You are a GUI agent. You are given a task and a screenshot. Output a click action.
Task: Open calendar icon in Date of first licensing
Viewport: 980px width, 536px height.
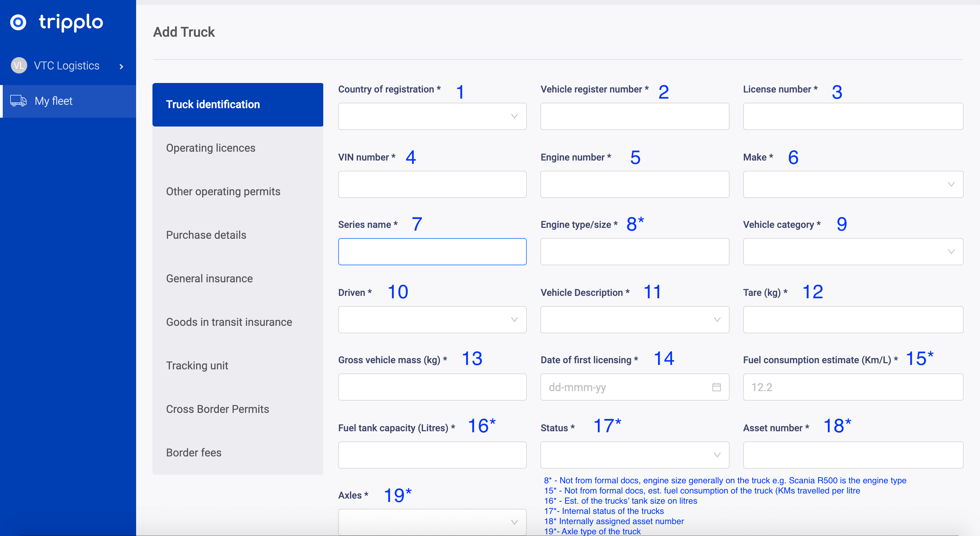coord(716,387)
